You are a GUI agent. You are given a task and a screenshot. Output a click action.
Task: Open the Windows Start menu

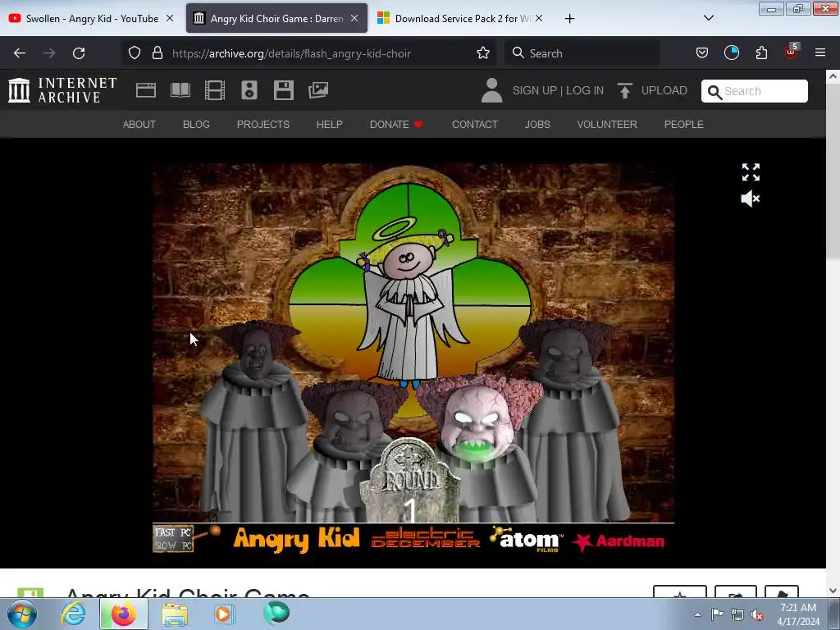coord(21,614)
